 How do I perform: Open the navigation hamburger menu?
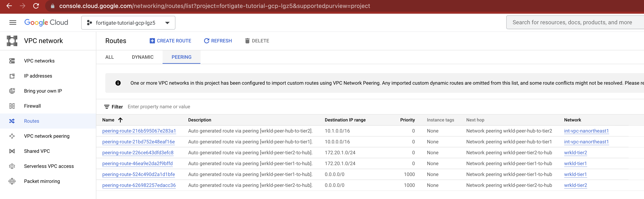(x=13, y=22)
